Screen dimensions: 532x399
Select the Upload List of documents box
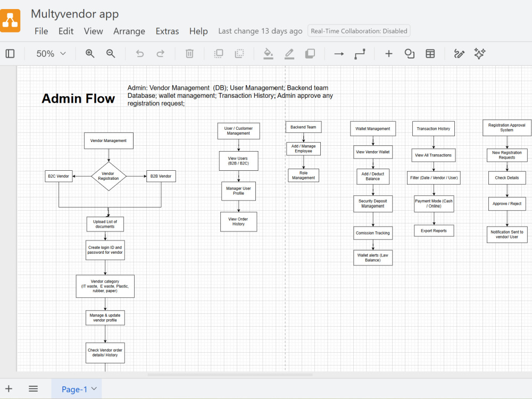click(105, 224)
